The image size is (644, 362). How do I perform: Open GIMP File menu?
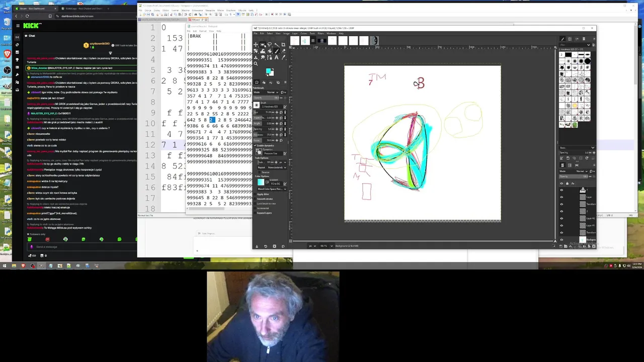click(x=256, y=33)
